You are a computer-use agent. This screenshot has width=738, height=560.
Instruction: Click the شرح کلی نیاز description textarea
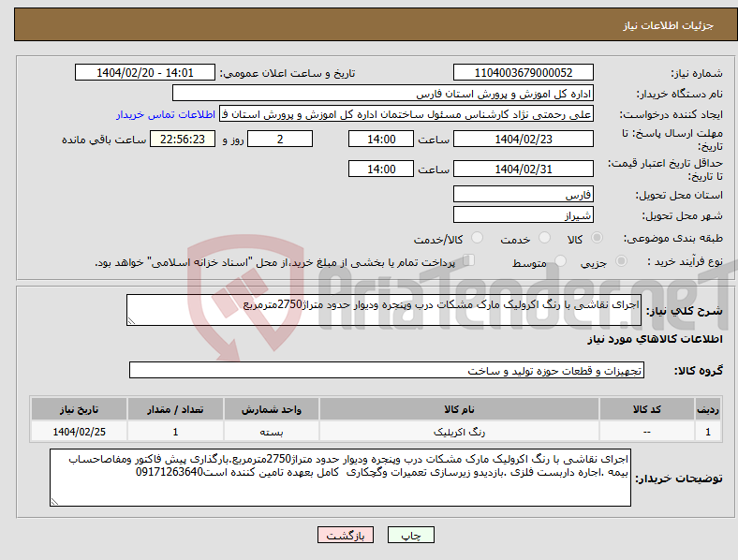click(x=384, y=310)
